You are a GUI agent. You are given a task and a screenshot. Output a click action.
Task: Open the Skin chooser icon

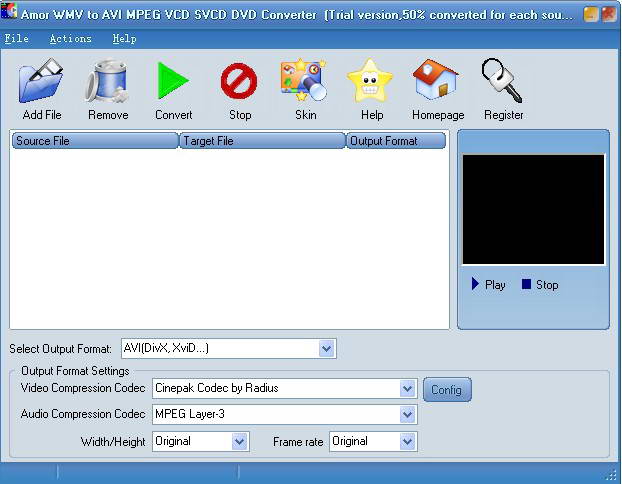click(x=304, y=80)
